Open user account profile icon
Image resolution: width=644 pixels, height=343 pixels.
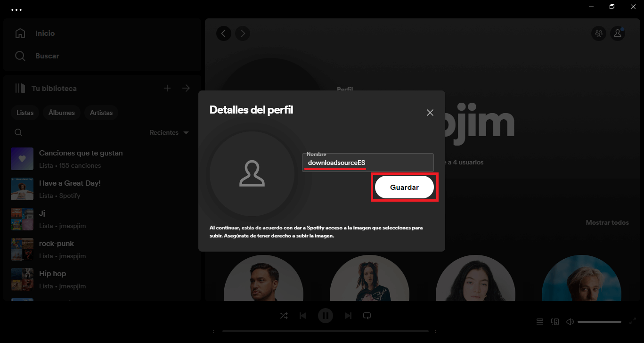coord(618,33)
